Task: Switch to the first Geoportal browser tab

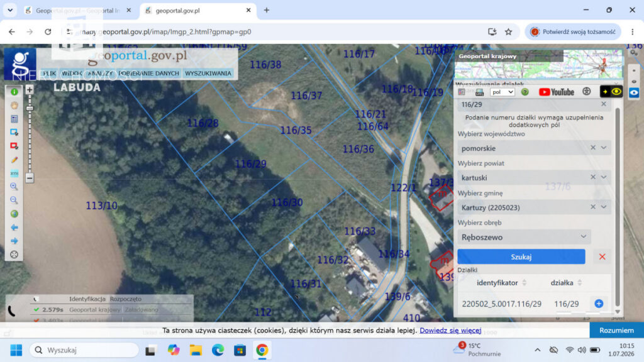Action: pos(78,11)
